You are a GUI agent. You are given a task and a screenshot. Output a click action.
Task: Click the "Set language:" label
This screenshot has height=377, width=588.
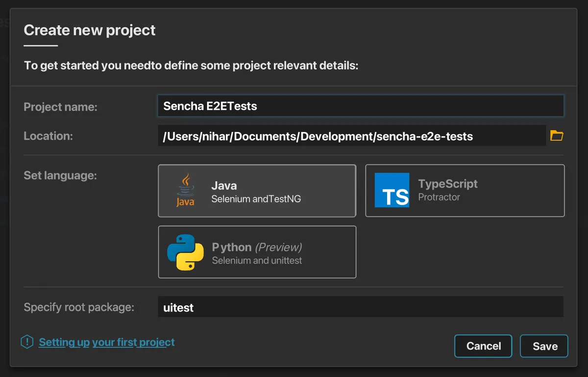tap(60, 175)
